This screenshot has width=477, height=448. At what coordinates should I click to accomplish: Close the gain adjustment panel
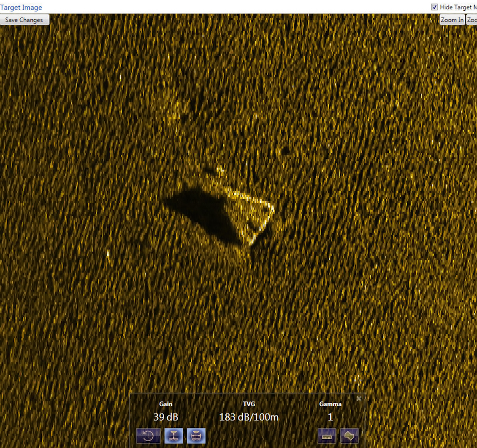tap(359, 398)
